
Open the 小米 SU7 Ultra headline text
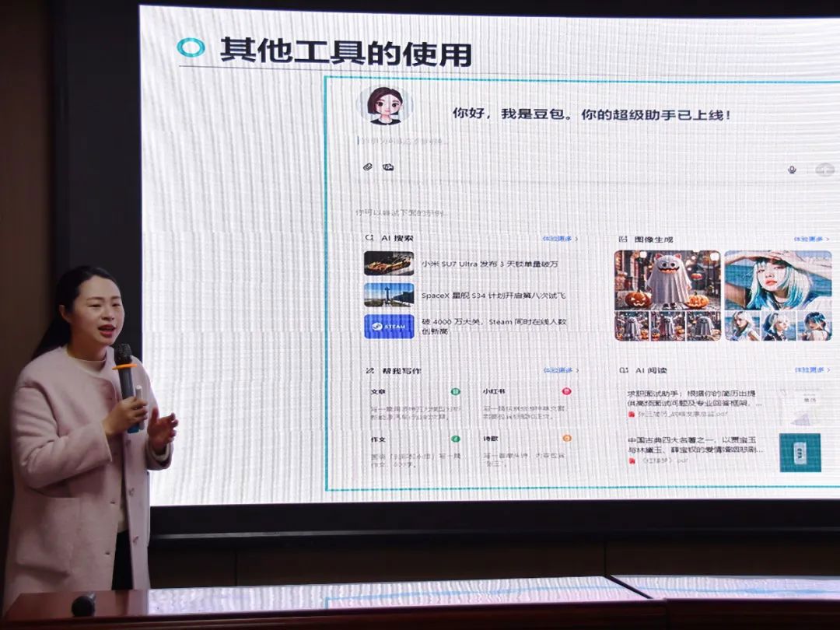490,264
